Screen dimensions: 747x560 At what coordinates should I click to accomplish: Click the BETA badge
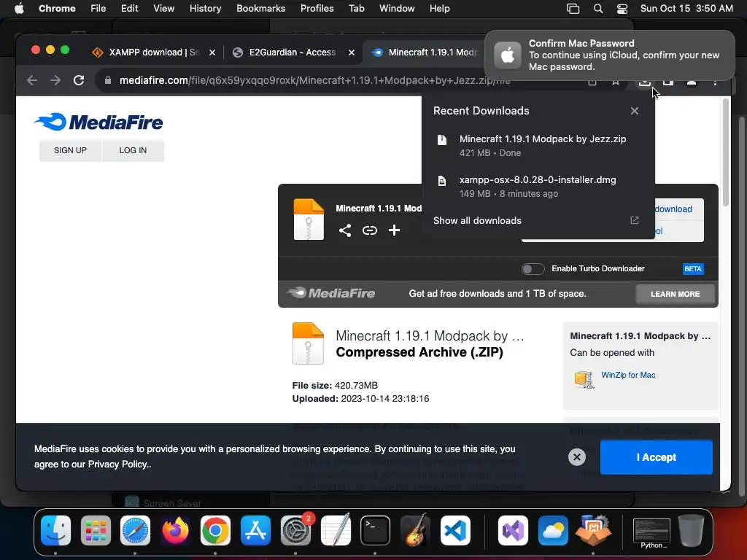pos(693,269)
